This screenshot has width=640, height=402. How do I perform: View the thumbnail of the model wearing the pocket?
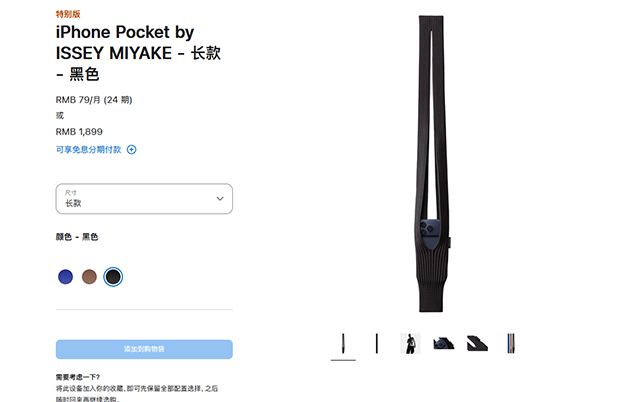tap(410, 344)
